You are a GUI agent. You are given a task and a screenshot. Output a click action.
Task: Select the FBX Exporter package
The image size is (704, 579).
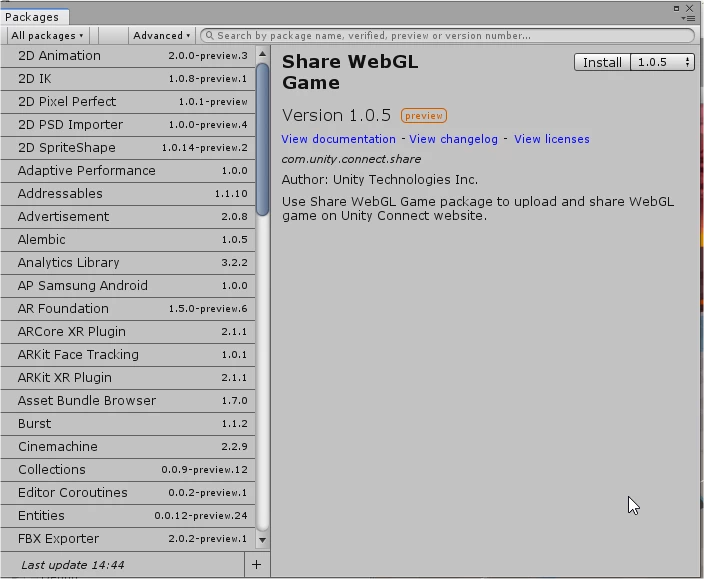[128, 539]
